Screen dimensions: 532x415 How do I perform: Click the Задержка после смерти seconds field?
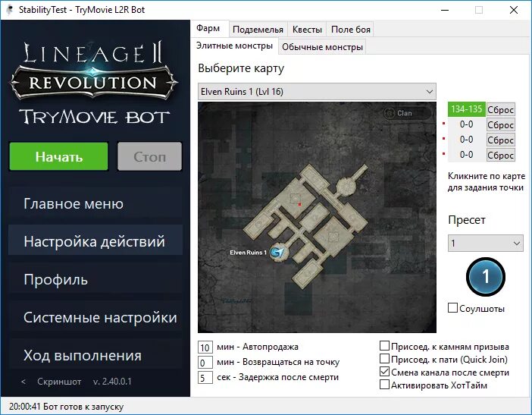[x=205, y=378]
